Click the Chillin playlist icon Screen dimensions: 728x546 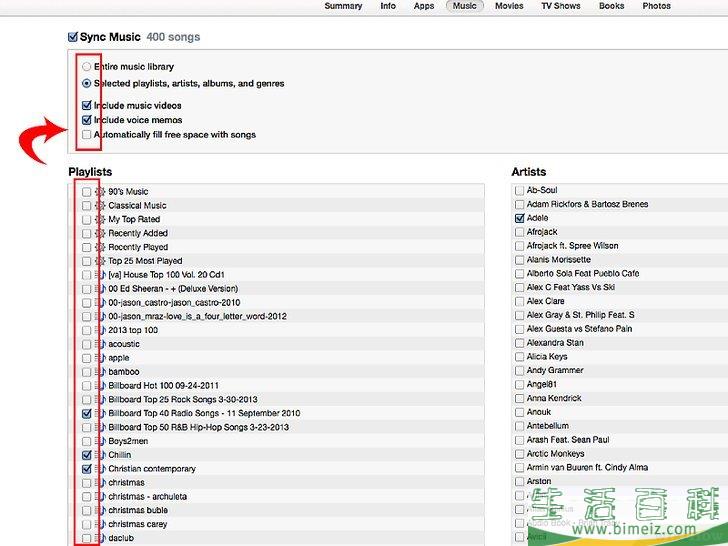tap(100, 455)
